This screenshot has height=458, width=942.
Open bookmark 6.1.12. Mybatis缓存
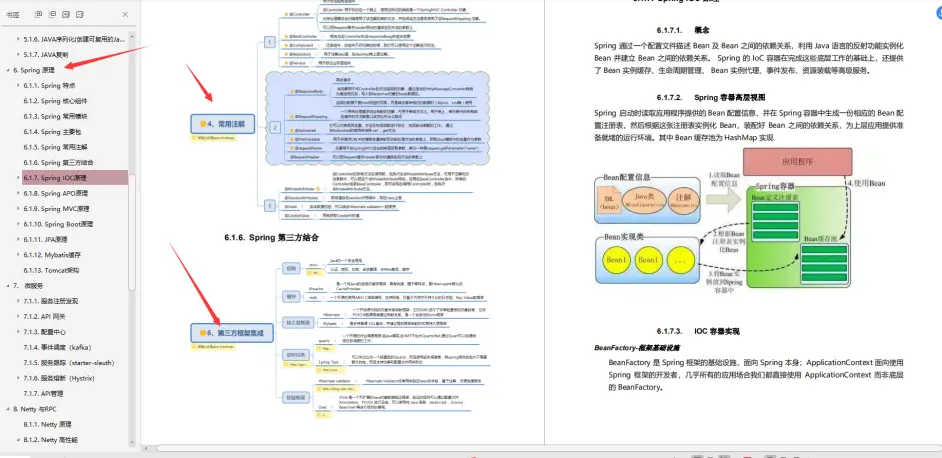(x=52, y=255)
